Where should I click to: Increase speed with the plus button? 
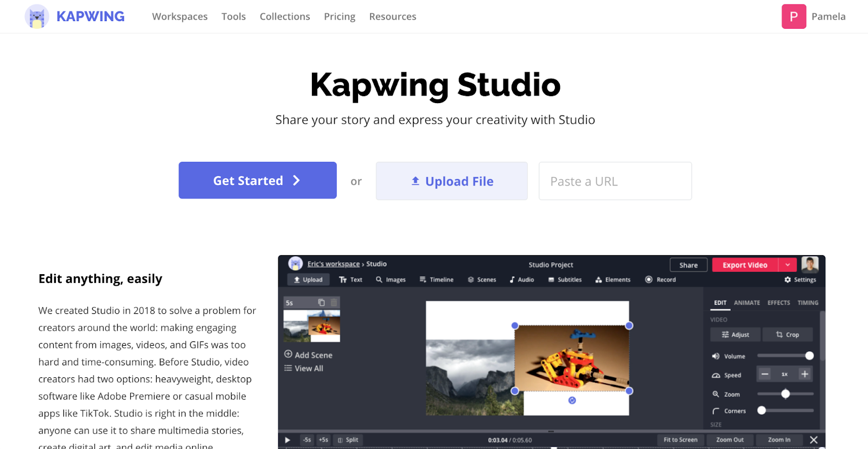point(805,374)
